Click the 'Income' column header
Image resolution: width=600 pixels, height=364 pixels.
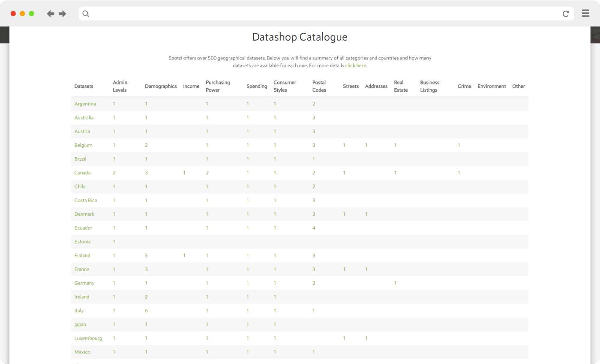pos(191,86)
